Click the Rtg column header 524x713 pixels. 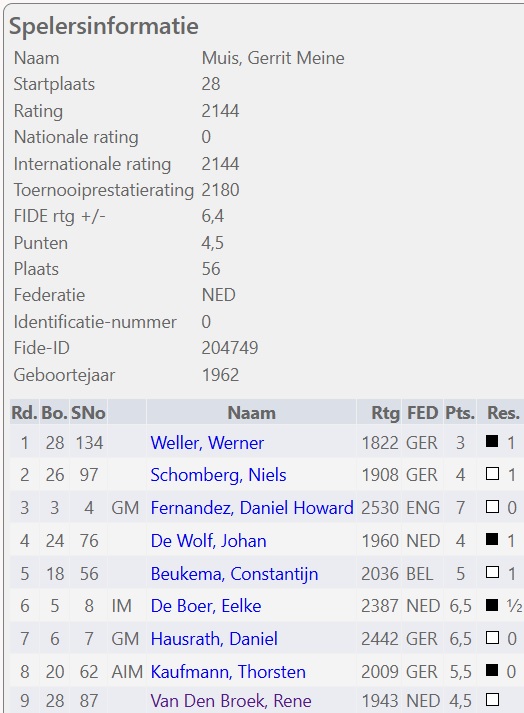coord(385,412)
